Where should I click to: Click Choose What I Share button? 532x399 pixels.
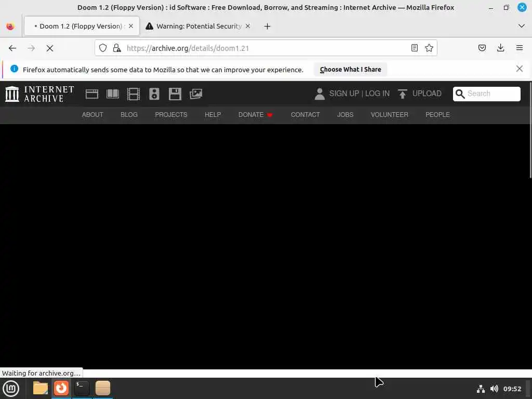[x=351, y=69]
